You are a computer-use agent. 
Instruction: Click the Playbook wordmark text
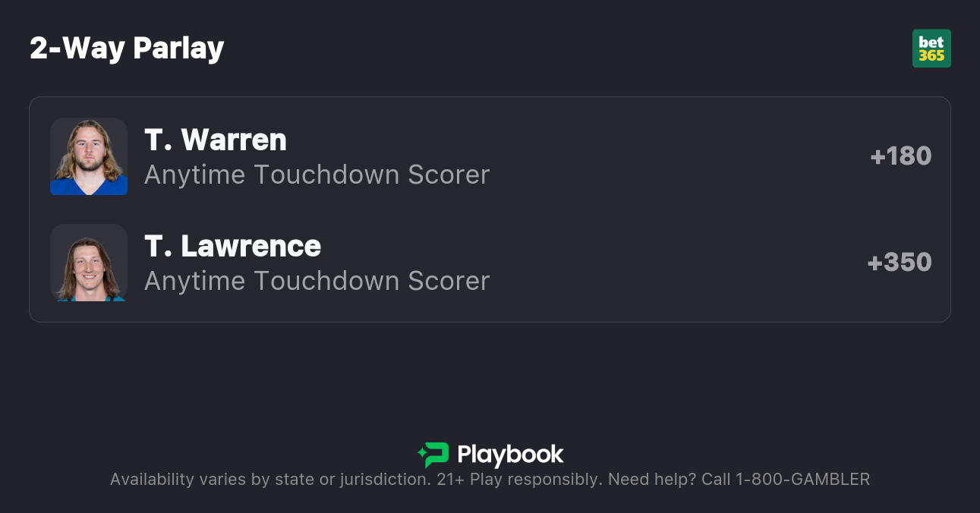510,455
